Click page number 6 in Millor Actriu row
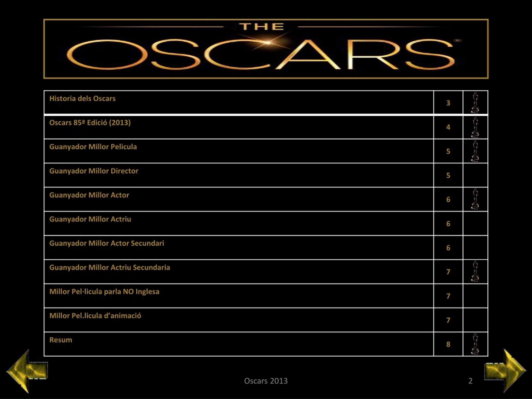 click(x=448, y=224)
